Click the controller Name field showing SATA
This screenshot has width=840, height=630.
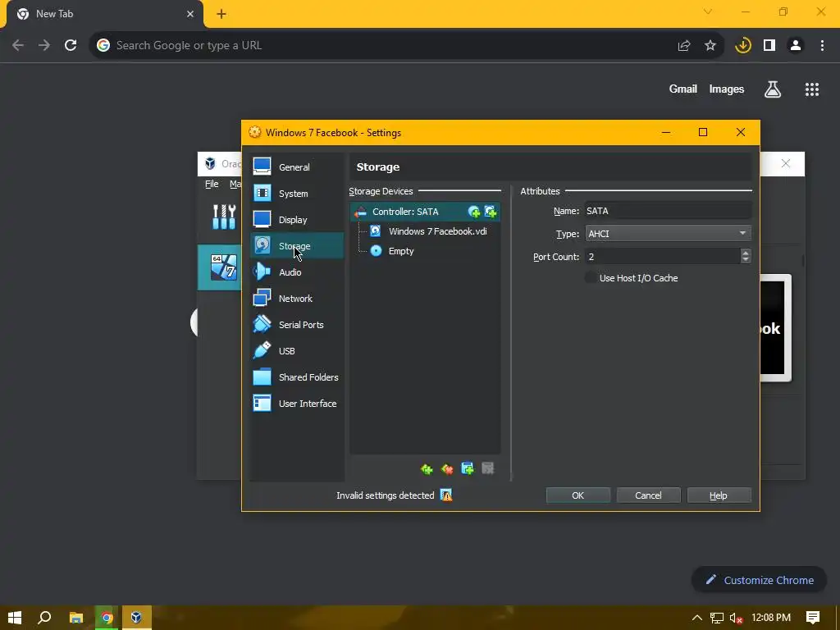pyautogui.click(x=668, y=211)
